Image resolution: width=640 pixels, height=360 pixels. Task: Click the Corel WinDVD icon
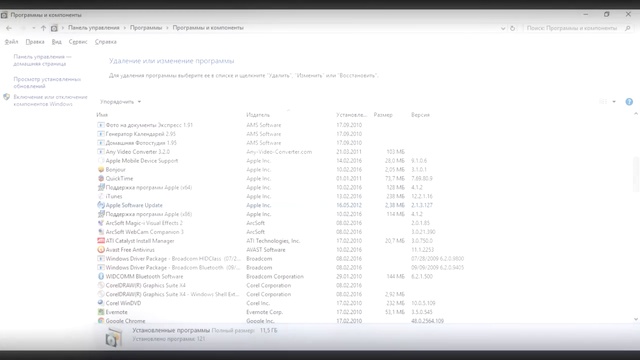[101, 303]
